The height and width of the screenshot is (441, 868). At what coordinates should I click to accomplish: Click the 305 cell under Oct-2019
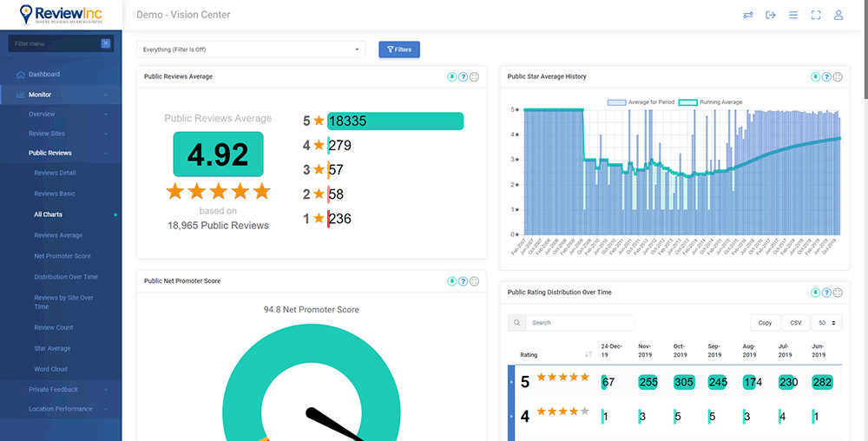[x=684, y=382]
